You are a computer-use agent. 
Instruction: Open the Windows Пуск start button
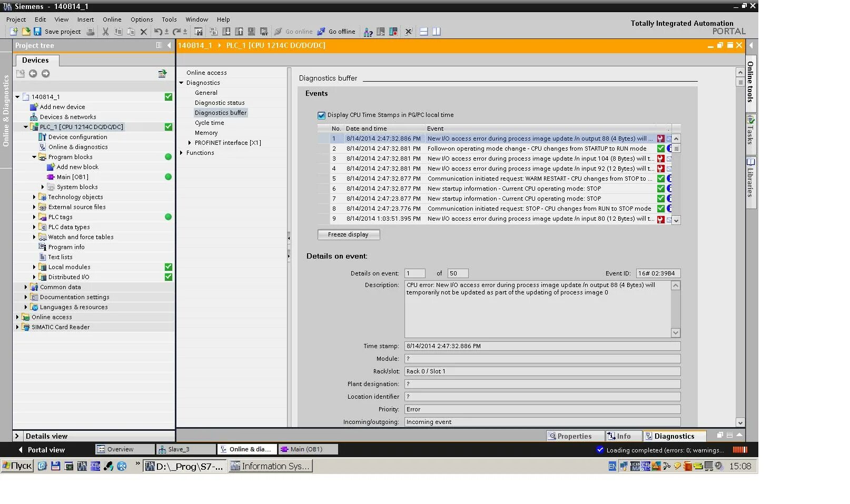(17, 466)
